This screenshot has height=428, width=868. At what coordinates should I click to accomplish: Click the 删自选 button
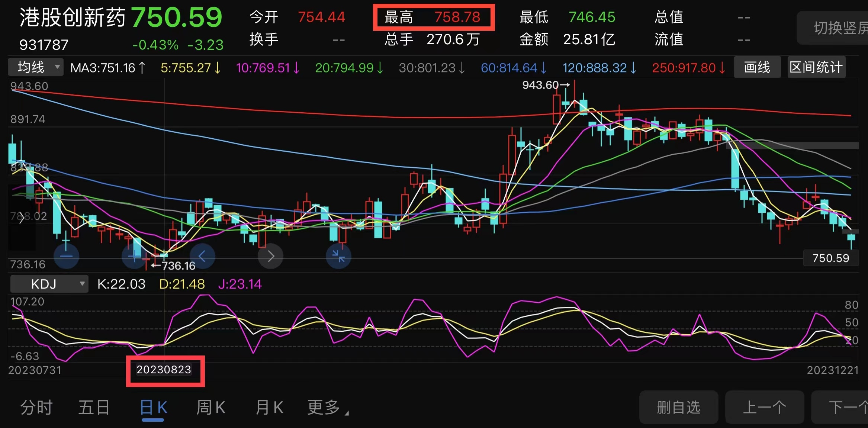[x=679, y=407]
